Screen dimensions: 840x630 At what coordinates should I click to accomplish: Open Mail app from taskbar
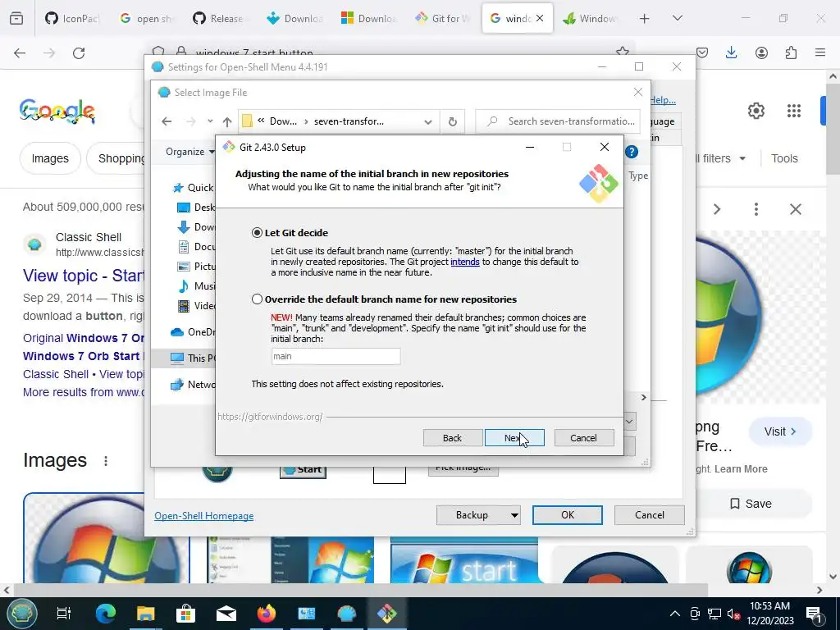point(226,614)
